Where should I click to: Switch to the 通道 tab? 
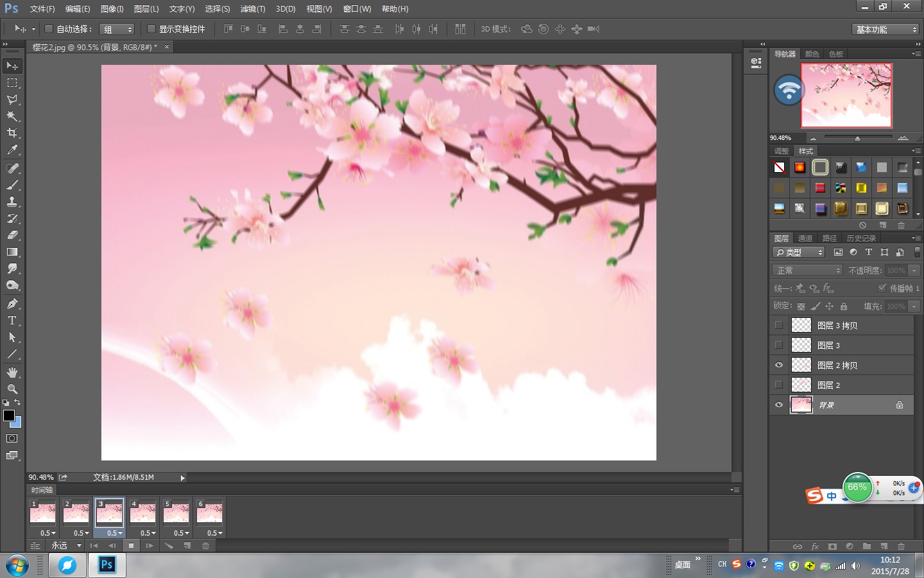[805, 238]
